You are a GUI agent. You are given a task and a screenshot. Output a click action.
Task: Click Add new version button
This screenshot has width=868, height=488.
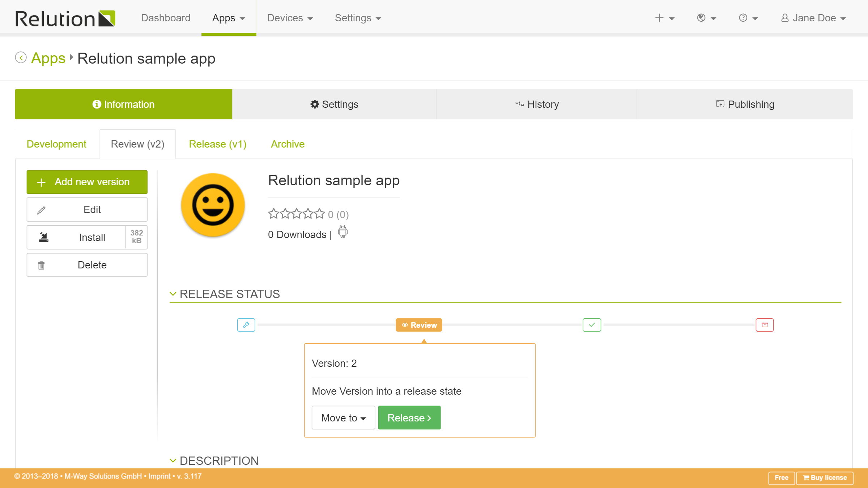pyautogui.click(x=87, y=182)
